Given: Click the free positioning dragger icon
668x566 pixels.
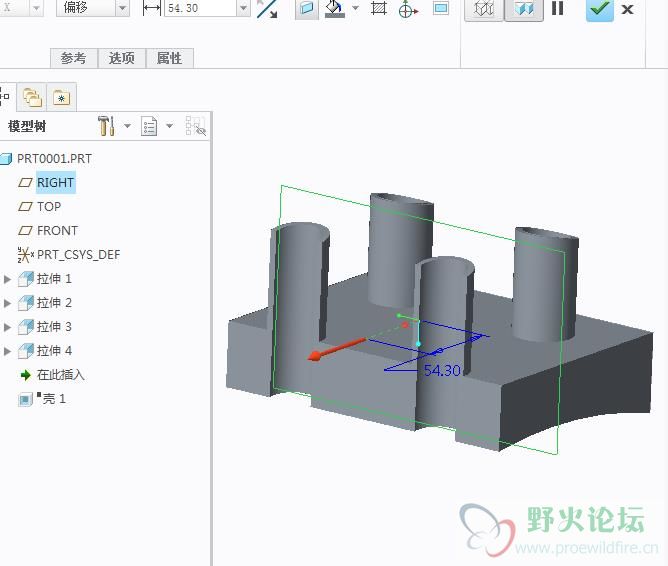Looking at the screenshot, I should pos(408,9).
